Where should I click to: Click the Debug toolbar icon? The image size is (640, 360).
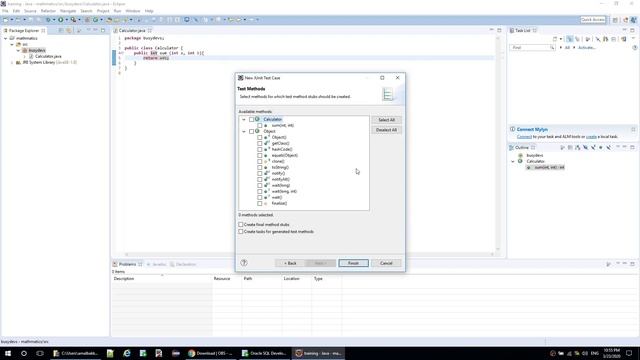(48, 20)
